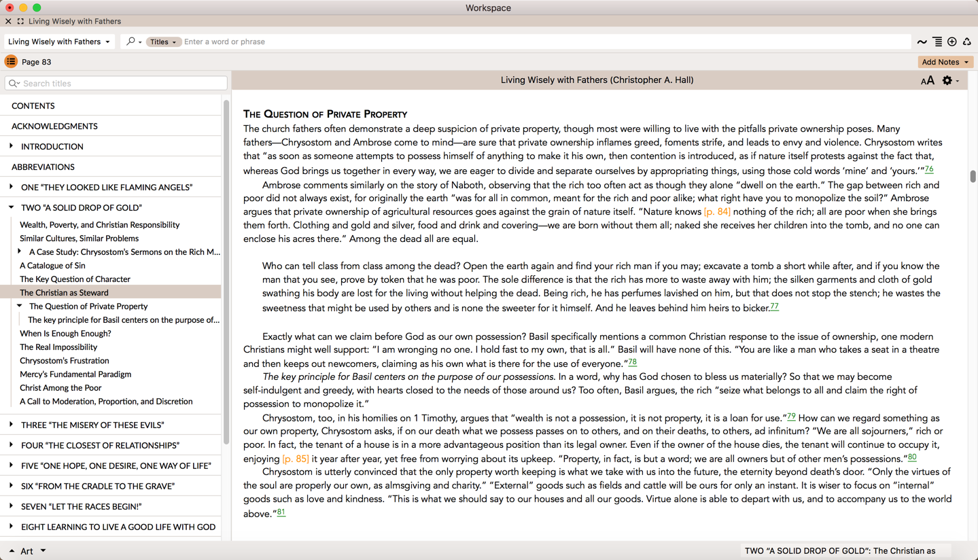978x560 pixels.
Task: Expand A Case Study Chrysostom's Sermons item
Action: 19,251
